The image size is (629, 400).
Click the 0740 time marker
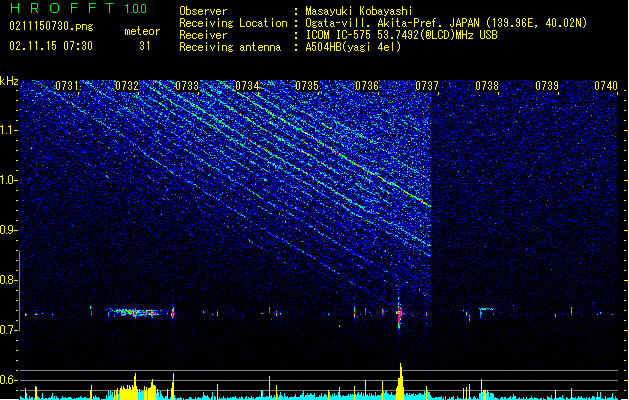point(606,86)
